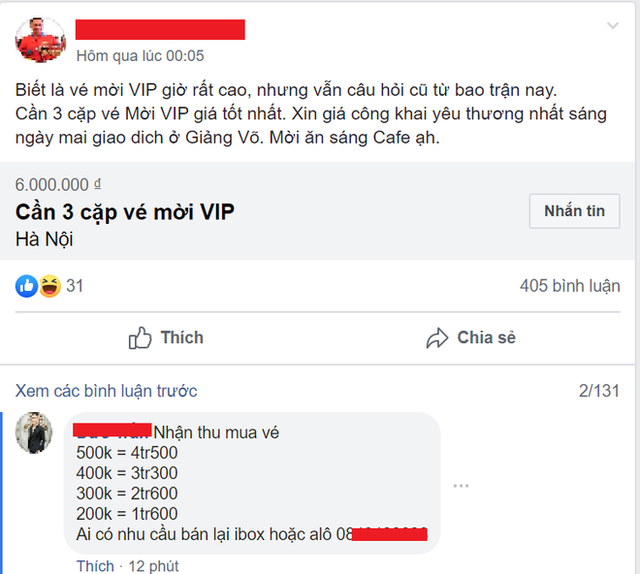Click the poster's profile picture

[x=40, y=40]
